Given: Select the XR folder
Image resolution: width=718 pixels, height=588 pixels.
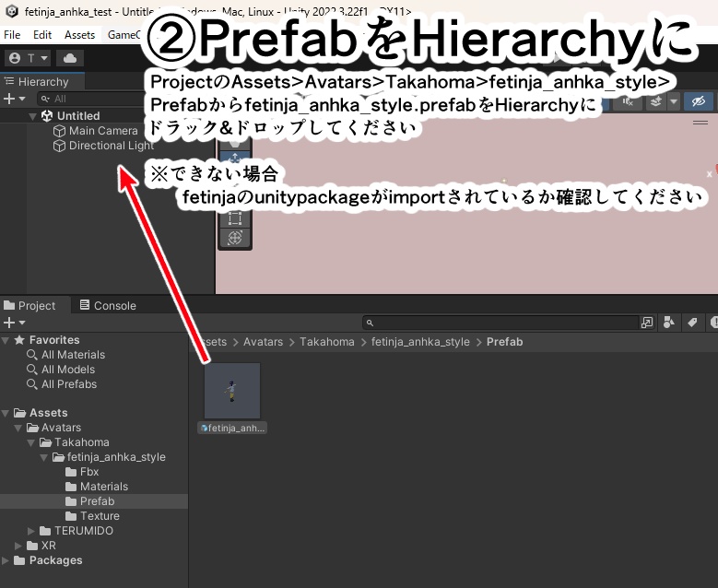Looking at the screenshot, I should [x=49, y=546].
